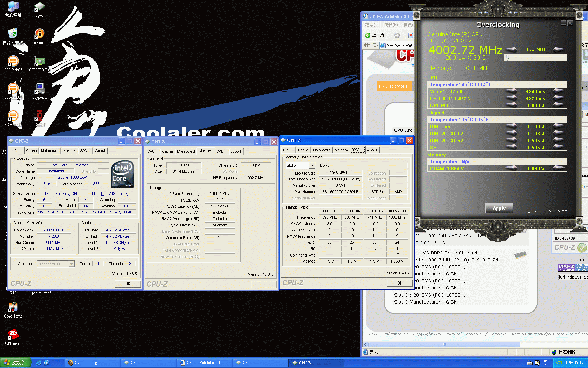588x368 pixels.
Task: Lower Vcore with left arrow
Action: click(511, 91)
